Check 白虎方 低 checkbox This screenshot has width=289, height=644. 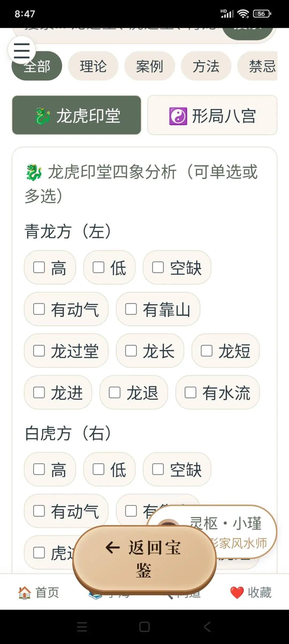tap(98, 469)
